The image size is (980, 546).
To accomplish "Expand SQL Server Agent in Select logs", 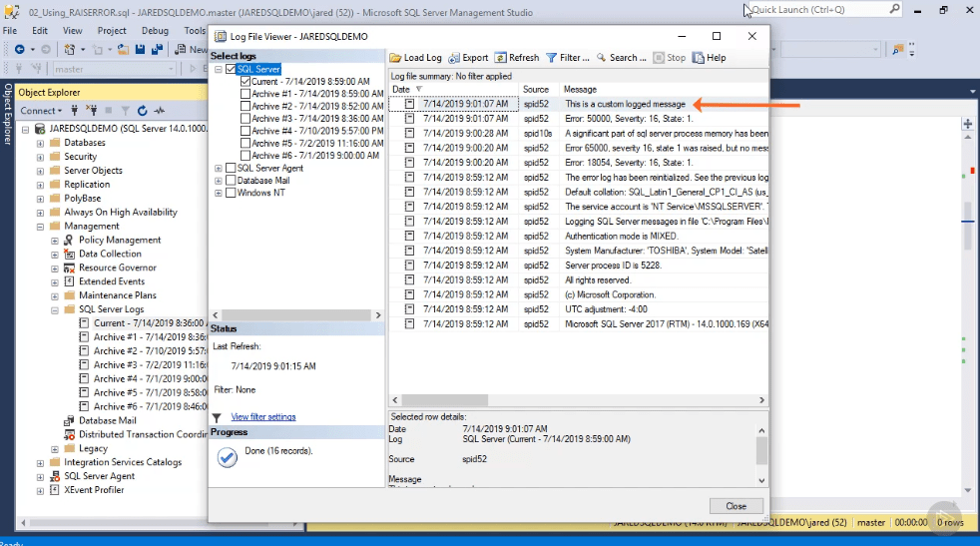I will (219, 169).
